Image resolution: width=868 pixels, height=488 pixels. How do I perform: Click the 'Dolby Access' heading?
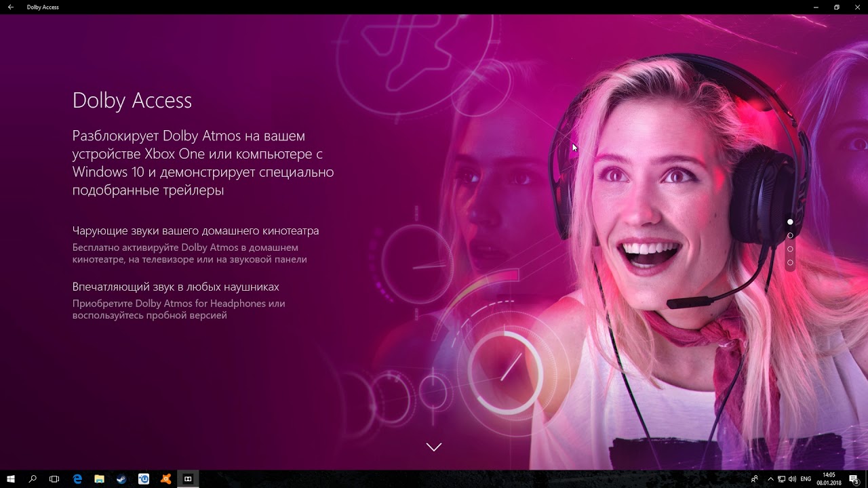pos(132,100)
